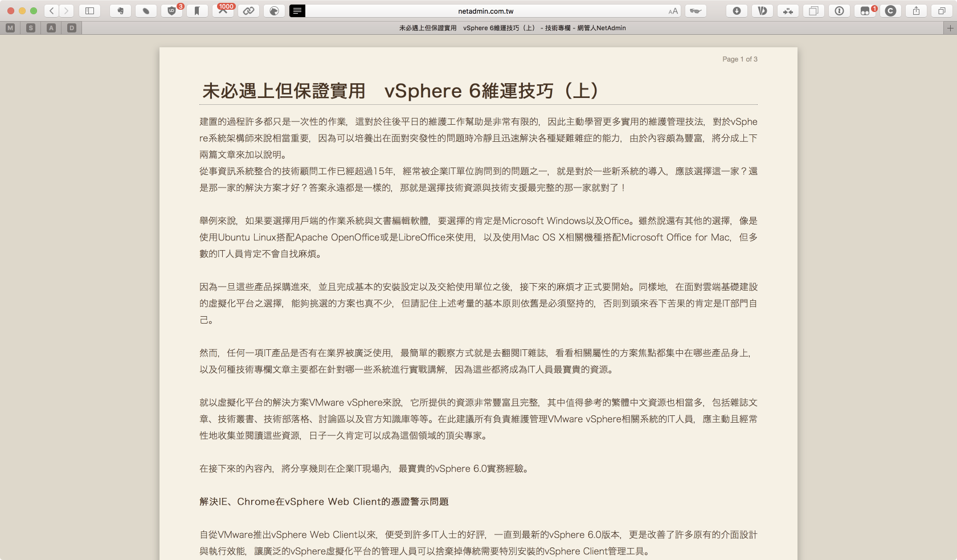Go back to the previous page
The width and height of the screenshot is (957, 560).
pos(52,11)
